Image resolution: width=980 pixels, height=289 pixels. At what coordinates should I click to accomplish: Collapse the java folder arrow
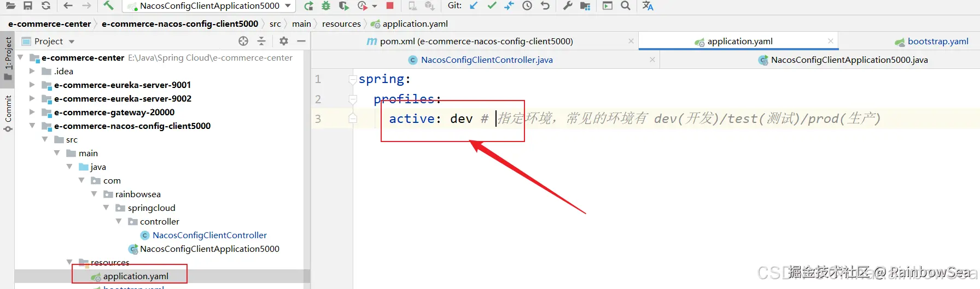pyautogui.click(x=69, y=167)
